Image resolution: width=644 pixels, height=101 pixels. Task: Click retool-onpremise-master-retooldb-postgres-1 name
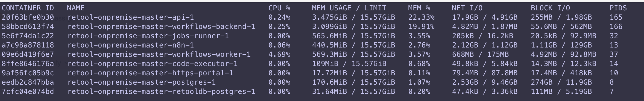click(x=161, y=92)
